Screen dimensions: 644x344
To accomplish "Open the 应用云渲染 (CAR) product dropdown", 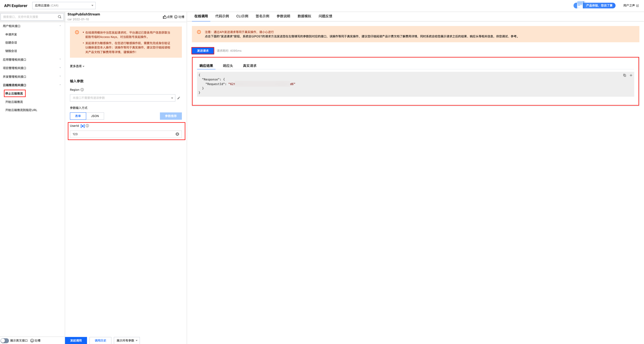I will click(x=64, y=5).
